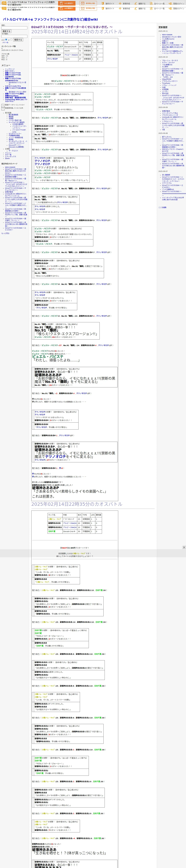This screenshot has width=186, height=868.
Task: Open the large blue site title link
Action: point(50,20)
